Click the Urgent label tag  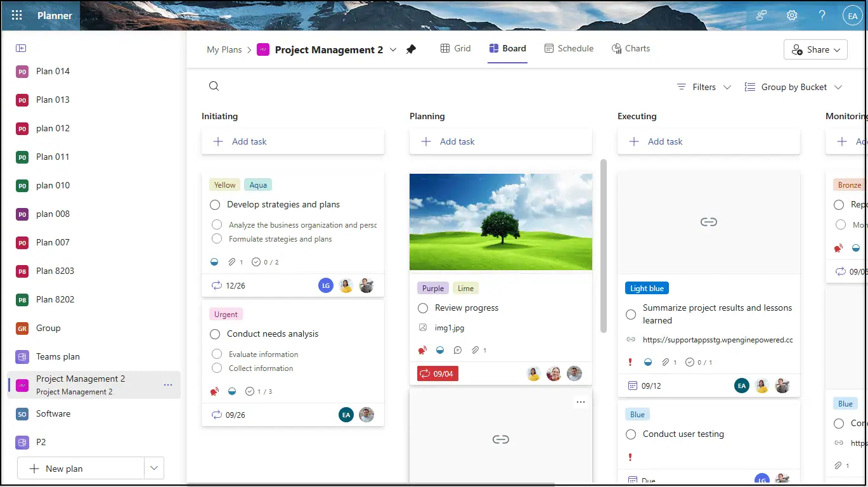click(226, 314)
